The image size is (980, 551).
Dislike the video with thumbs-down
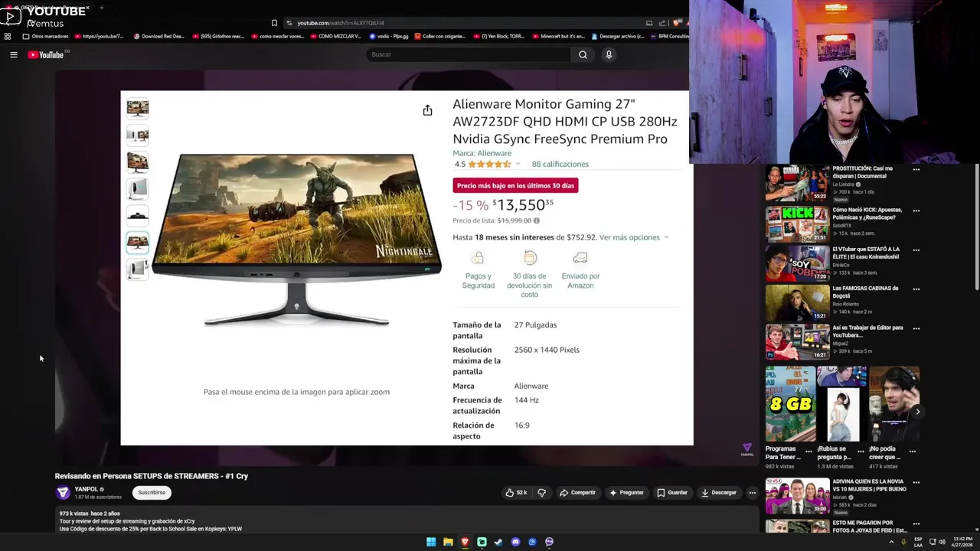[x=541, y=493]
